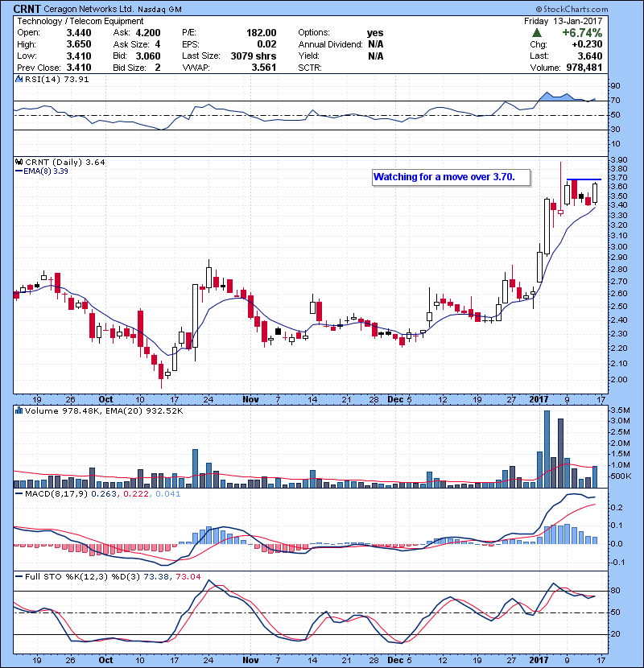
Task: Click the Open value 3.440
Action: [79, 33]
